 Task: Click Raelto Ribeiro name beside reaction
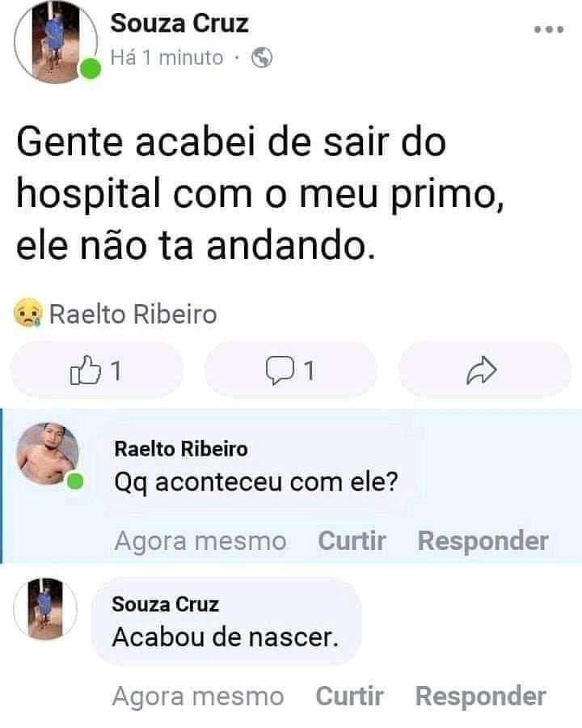point(133,314)
